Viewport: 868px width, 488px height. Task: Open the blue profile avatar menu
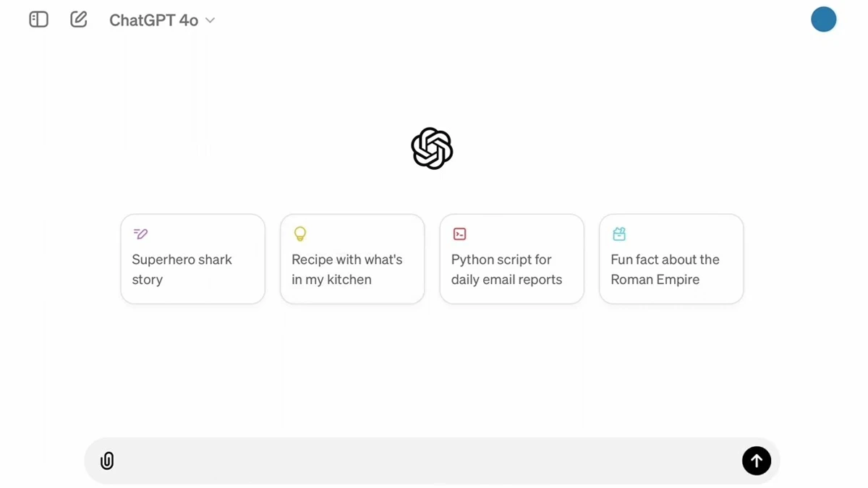point(823,20)
